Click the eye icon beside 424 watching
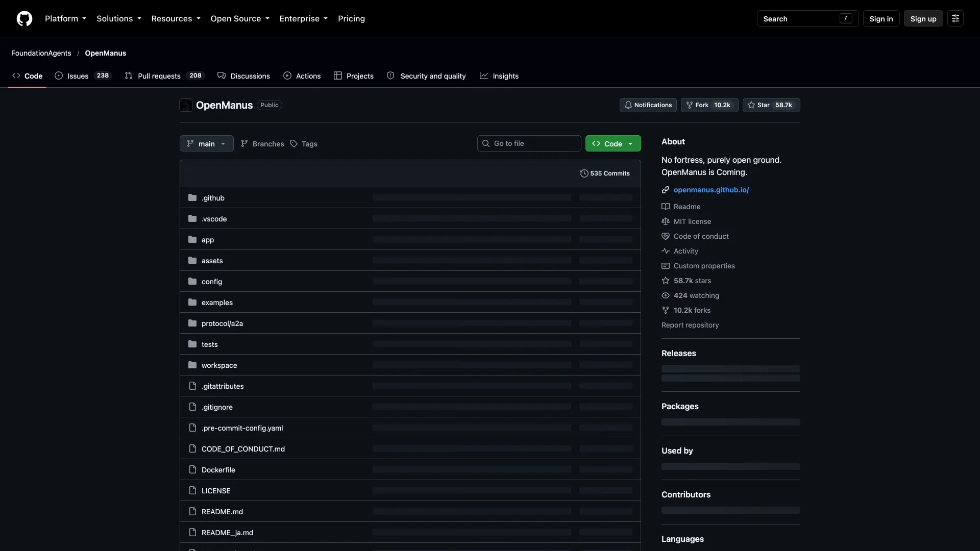This screenshot has height=551, width=980. point(666,295)
